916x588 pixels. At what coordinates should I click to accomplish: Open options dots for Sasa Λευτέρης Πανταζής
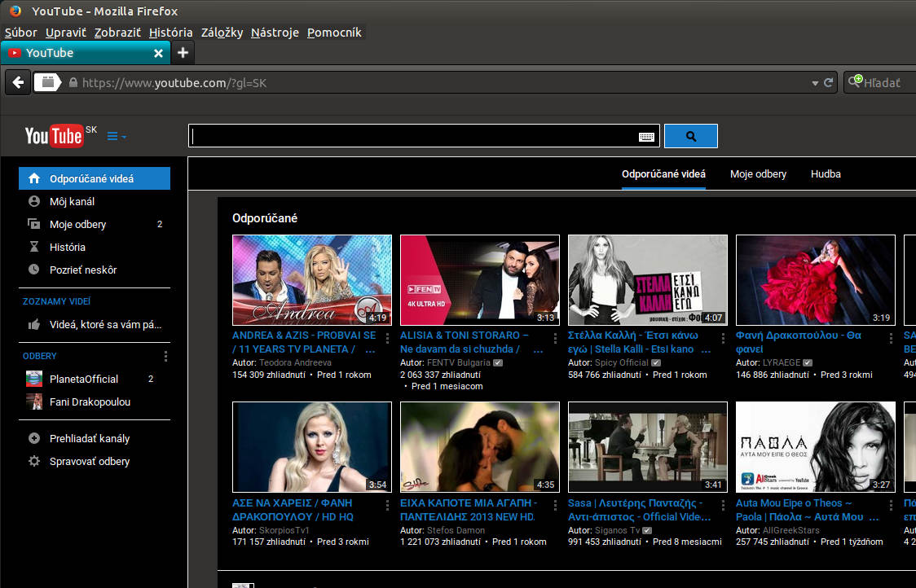tap(723, 506)
